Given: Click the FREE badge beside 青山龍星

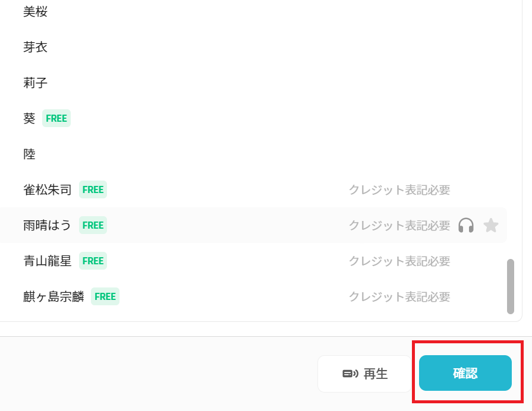Looking at the screenshot, I should point(93,261).
